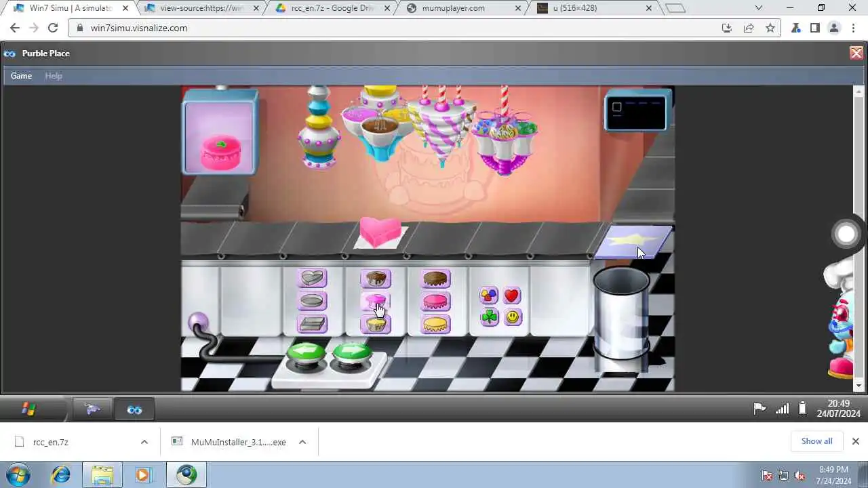Screen dimensions: 868x488
Task: Click the simulator network signal icon
Action: pos(782,408)
